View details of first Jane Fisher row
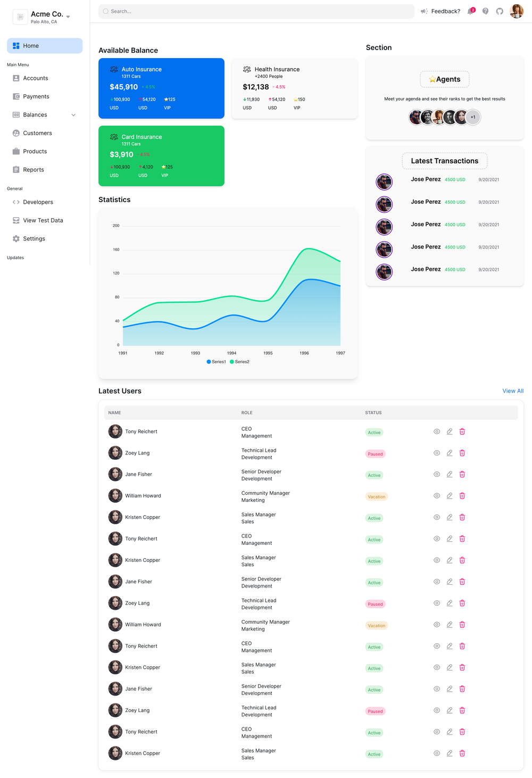Viewport: 532px width, 778px height. [x=437, y=474]
